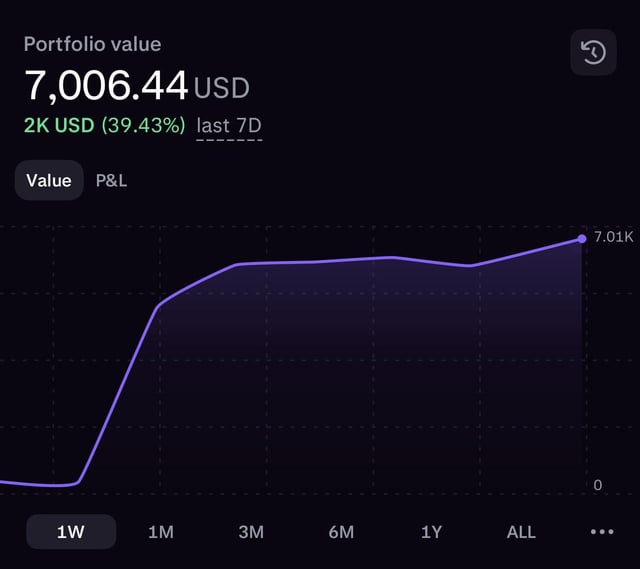Image resolution: width=640 pixels, height=569 pixels.
Task: Open the portfolio history clock icon
Action: point(593,52)
